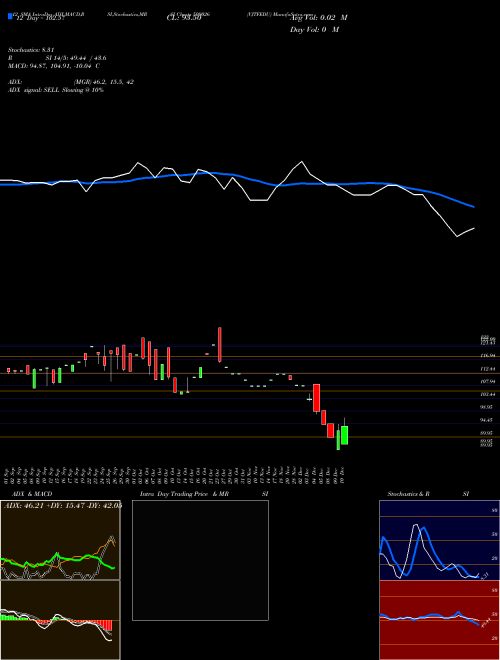Image resolution: width=500 pixels, height=660 pixels.
Task: Open the blue Stochastics chart panel
Action: [439, 540]
